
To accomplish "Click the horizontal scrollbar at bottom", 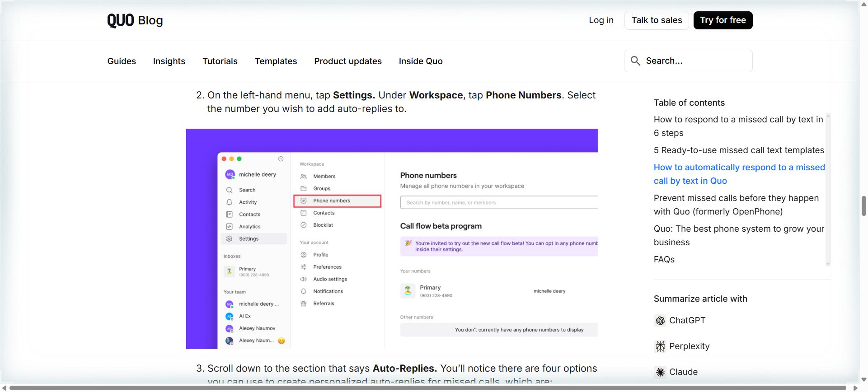I will click(427, 388).
